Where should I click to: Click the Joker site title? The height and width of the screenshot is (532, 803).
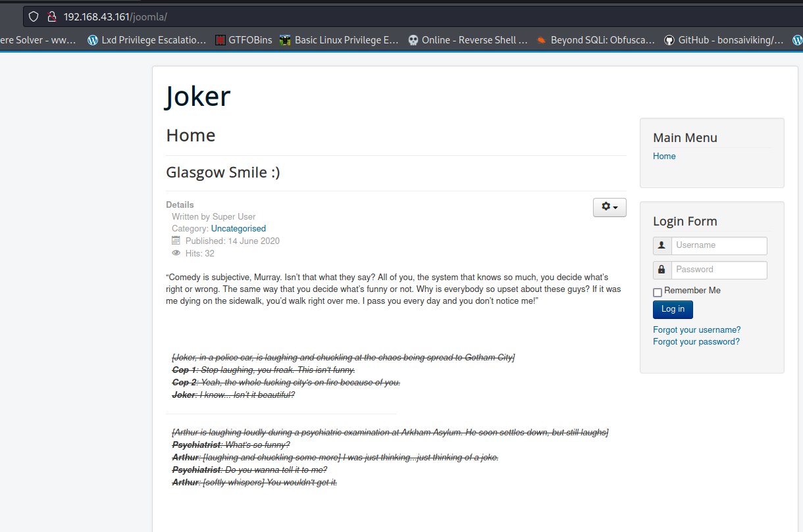point(198,96)
